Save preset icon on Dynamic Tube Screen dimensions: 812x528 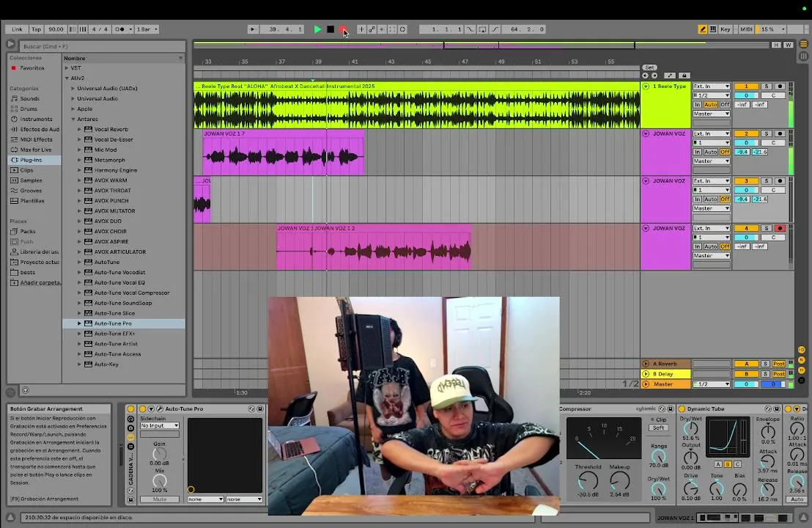tap(776, 408)
